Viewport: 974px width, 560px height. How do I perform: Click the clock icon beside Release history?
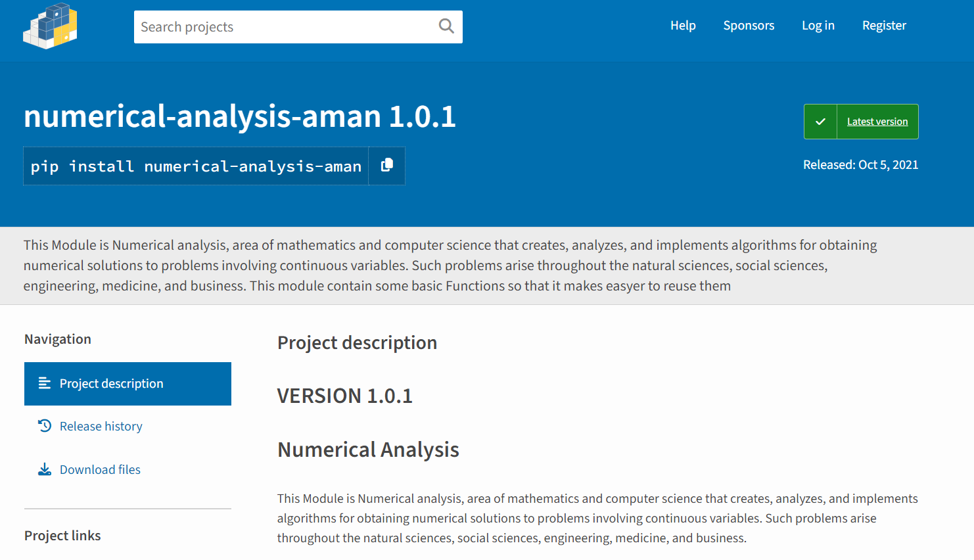coord(45,426)
